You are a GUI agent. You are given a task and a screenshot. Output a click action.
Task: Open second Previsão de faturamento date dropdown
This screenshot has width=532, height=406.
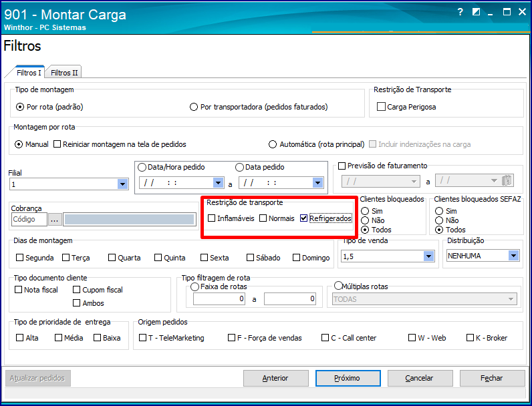tap(494, 181)
